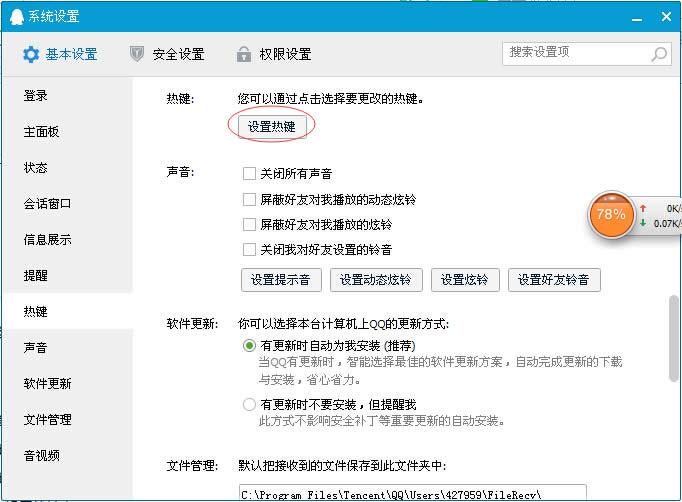Click the orange 78% floating ball
Viewport: 682px width, 502px height.
(610, 214)
